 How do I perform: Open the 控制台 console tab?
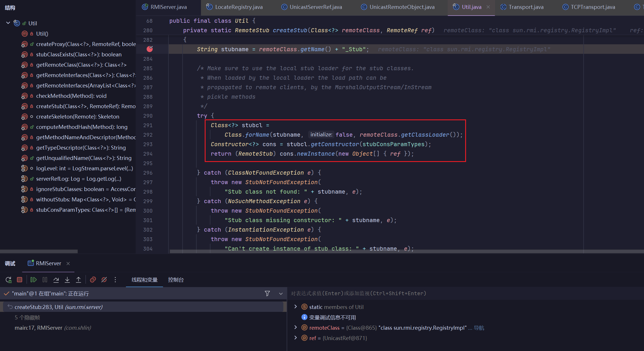click(x=176, y=280)
